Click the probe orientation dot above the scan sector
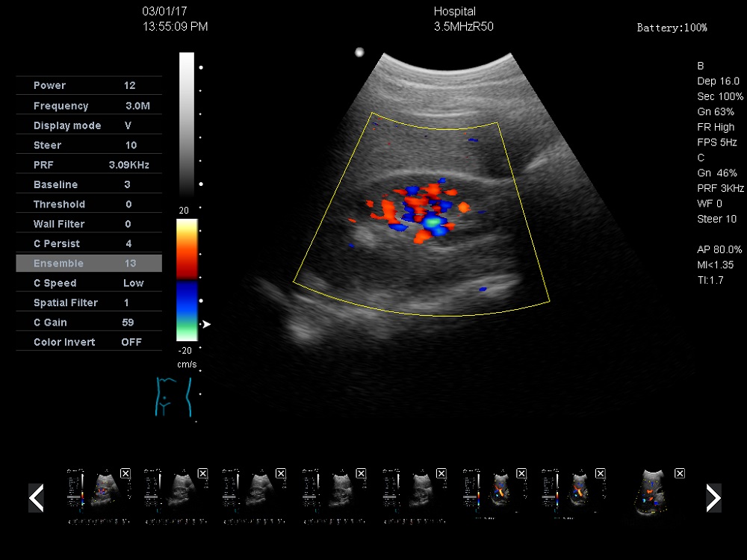The image size is (747, 560). coord(360,52)
